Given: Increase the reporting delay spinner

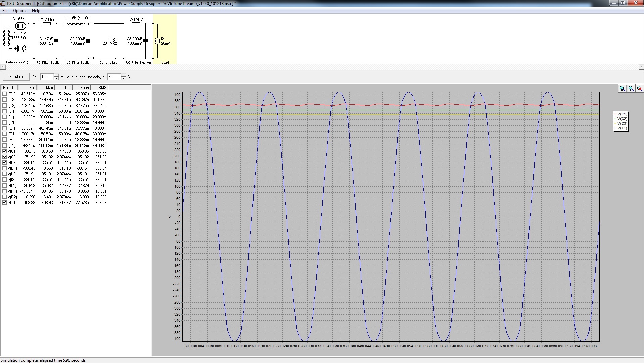Looking at the screenshot, I should tap(124, 75).
